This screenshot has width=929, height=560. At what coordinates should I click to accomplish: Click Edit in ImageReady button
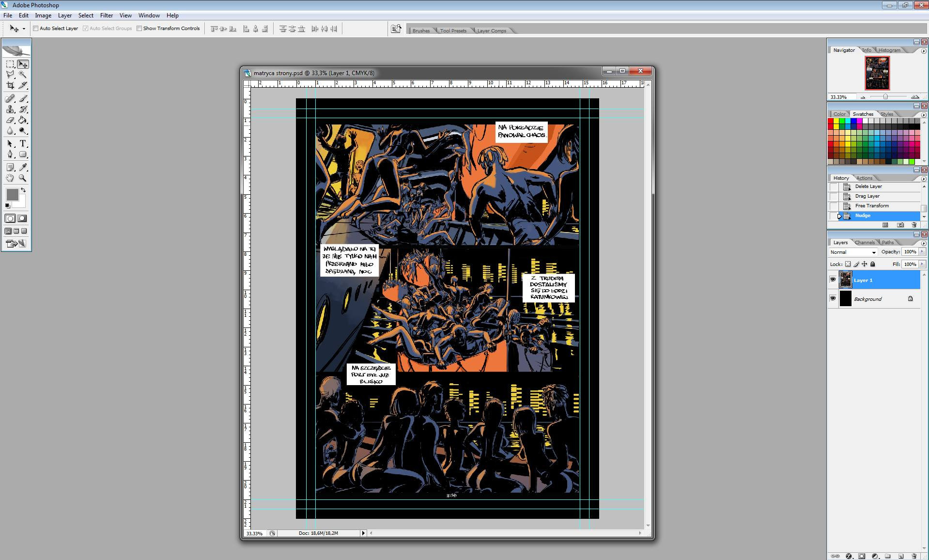tap(16, 243)
